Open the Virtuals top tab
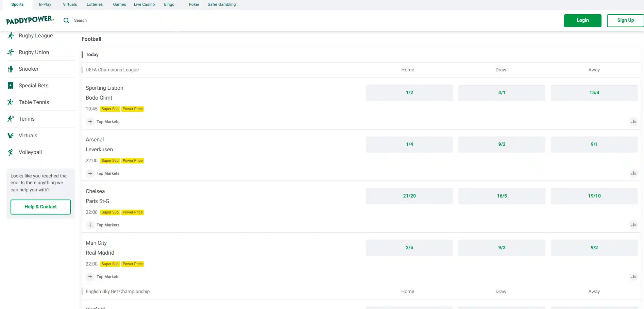This screenshot has height=309, width=644. [x=70, y=4]
